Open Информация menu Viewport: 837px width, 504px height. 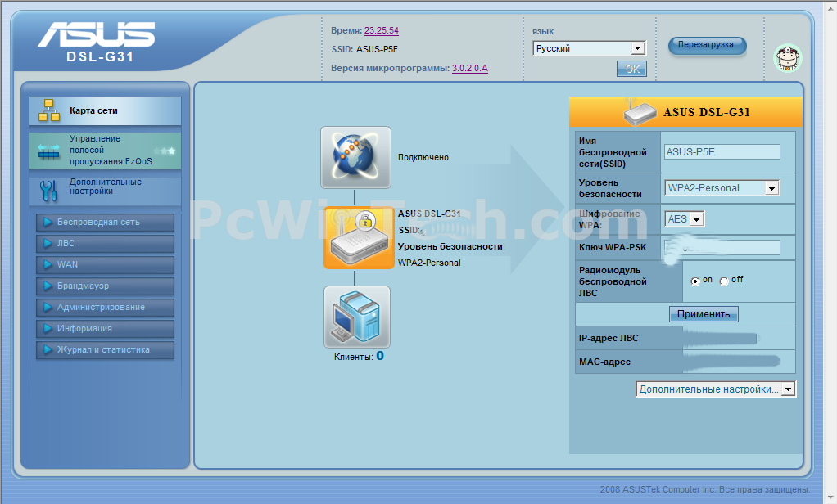(105, 329)
